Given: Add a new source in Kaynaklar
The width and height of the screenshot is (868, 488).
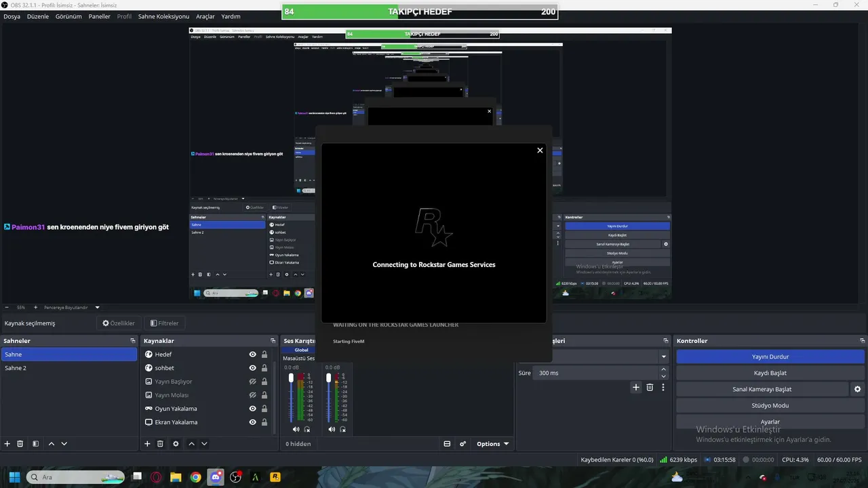Looking at the screenshot, I should 147,444.
